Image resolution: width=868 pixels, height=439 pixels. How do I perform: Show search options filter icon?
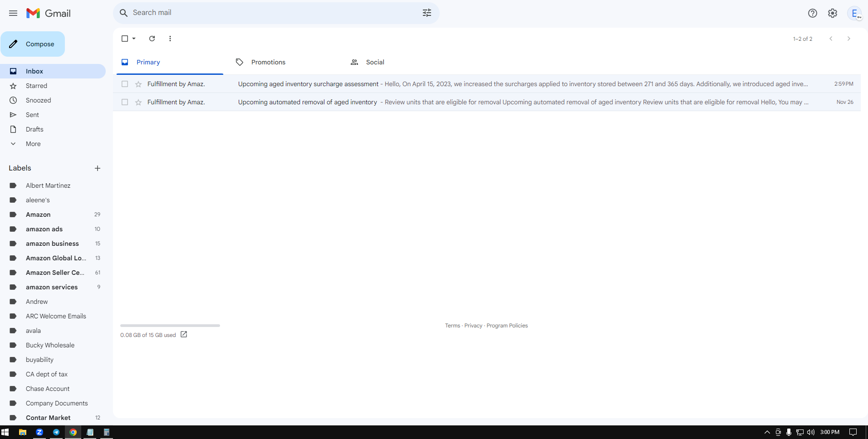427,13
